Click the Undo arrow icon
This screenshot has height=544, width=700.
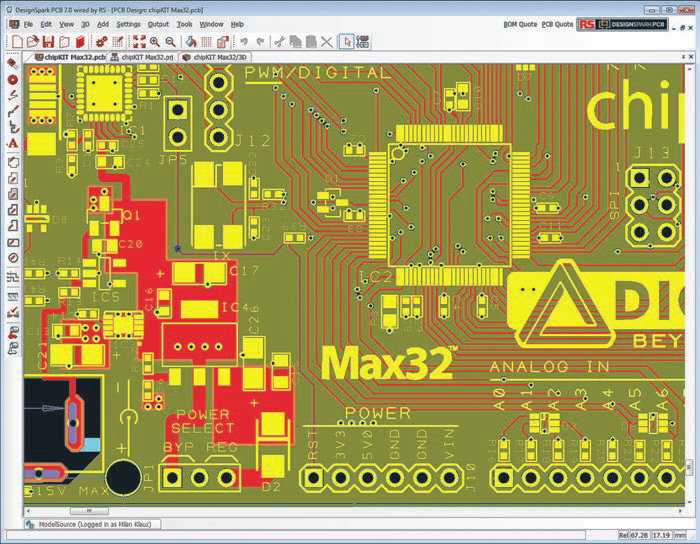tap(244, 42)
